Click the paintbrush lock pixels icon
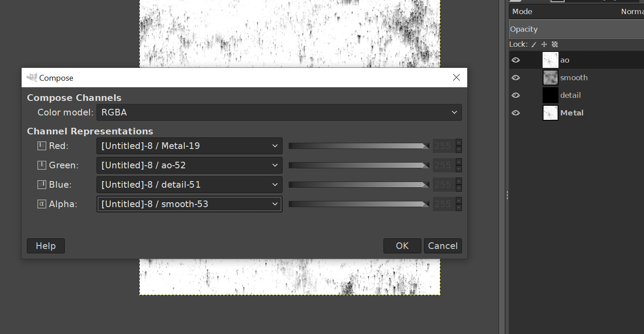Screen dimensions: 644x334 pyautogui.click(x=534, y=44)
